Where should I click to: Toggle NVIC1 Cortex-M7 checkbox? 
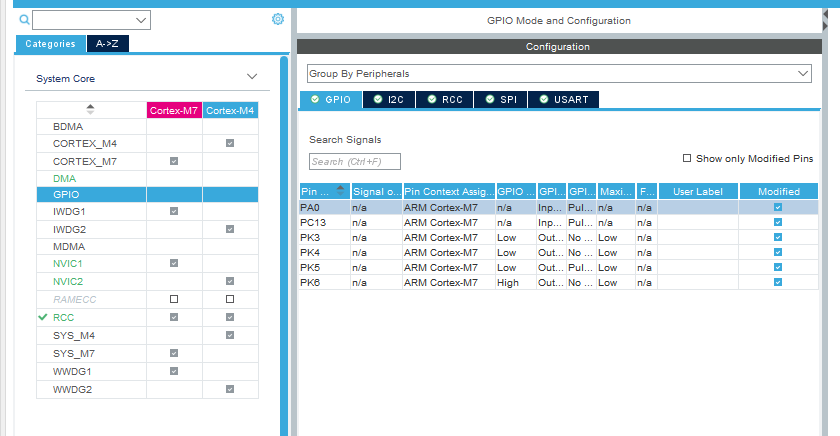(174, 263)
